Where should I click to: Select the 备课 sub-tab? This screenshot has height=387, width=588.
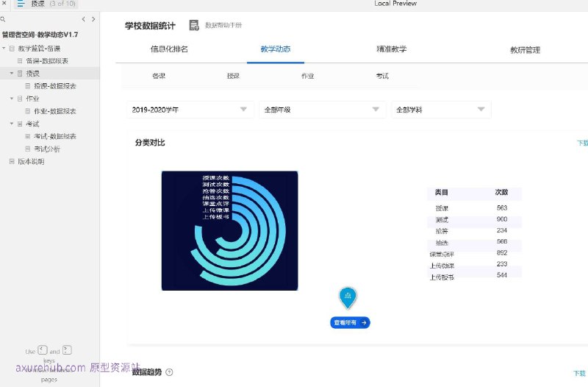159,76
